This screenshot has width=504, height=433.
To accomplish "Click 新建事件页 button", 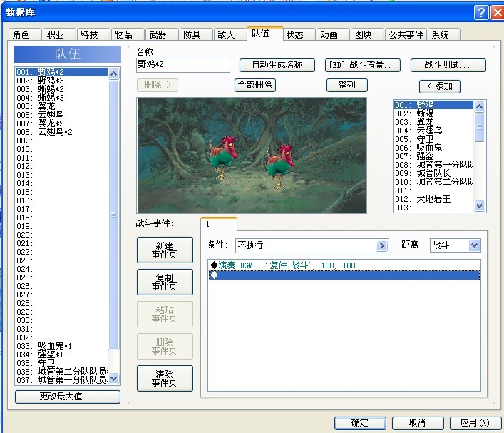I will pos(165,250).
